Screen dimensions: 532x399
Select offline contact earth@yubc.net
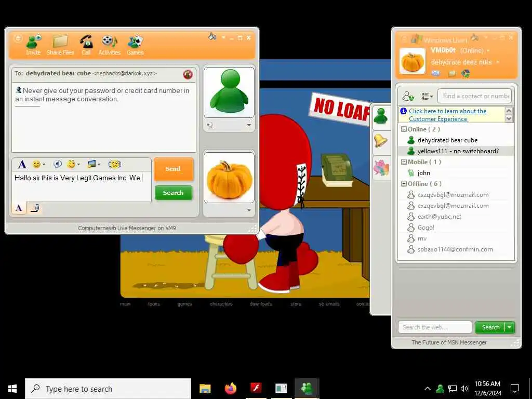click(456, 217)
